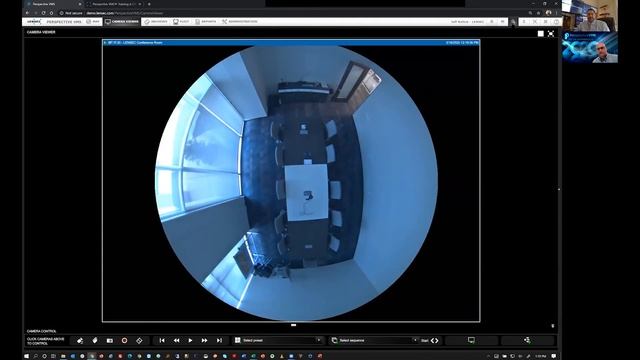Open the Camera Viewer tab
Screen dimensions: 640x360
point(122,22)
